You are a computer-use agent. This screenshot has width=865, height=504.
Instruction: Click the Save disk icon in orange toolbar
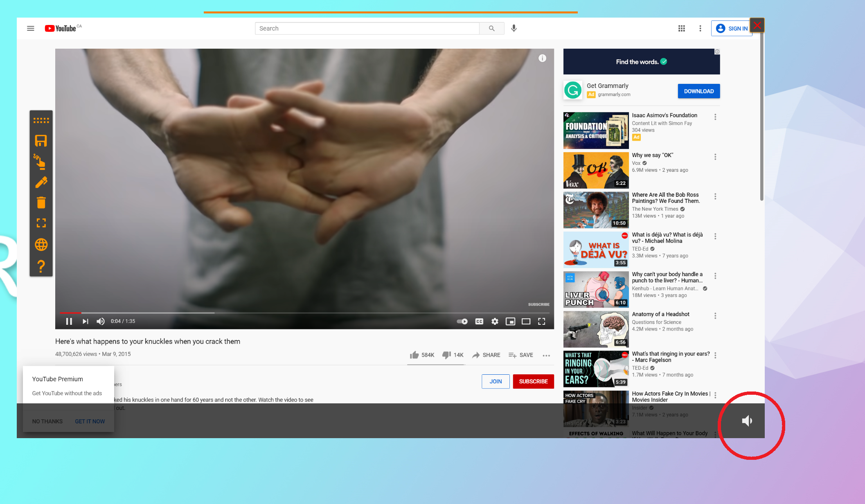(41, 141)
